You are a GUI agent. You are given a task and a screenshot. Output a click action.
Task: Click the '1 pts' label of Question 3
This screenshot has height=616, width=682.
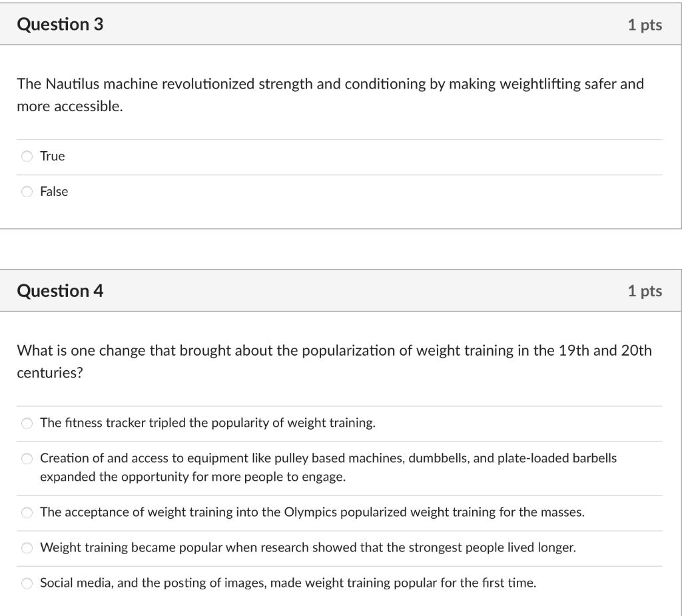(645, 25)
